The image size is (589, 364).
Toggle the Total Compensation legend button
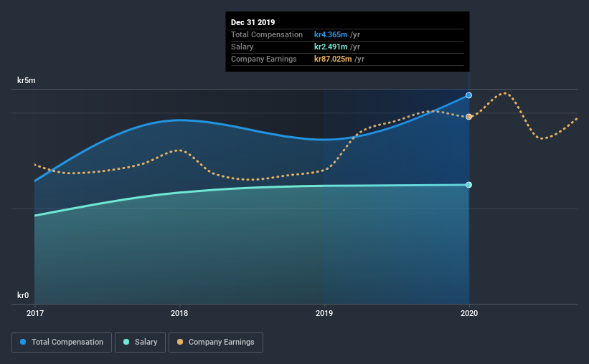coord(62,343)
